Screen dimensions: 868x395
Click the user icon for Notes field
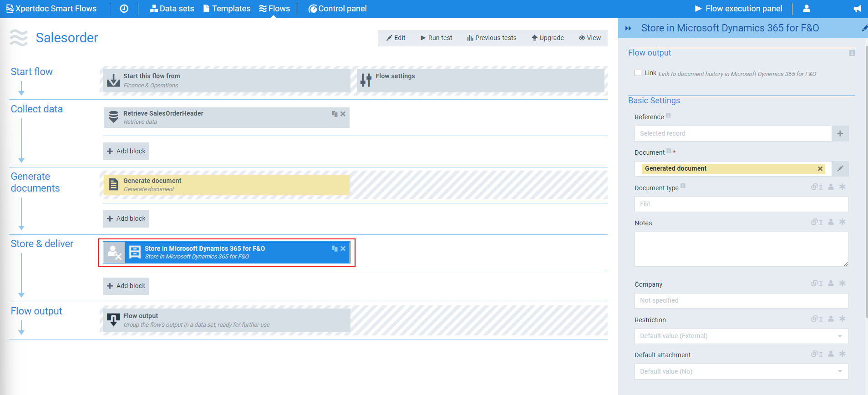[831, 222]
